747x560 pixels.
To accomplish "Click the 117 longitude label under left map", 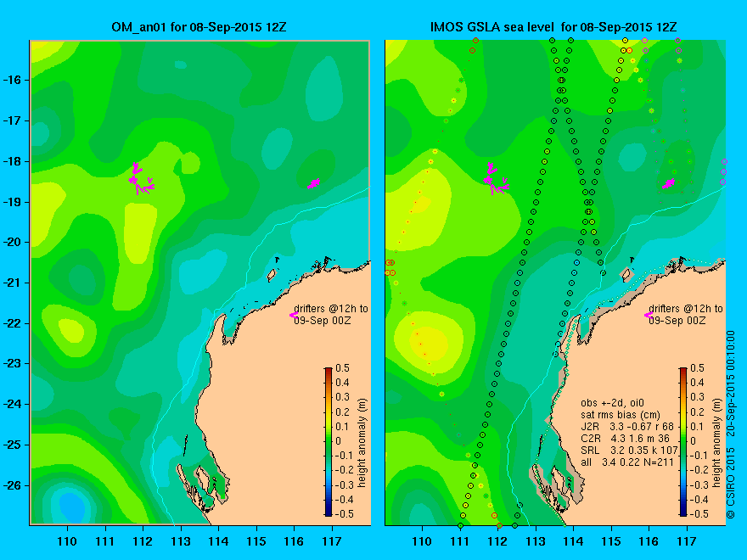I will click(x=332, y=541).
